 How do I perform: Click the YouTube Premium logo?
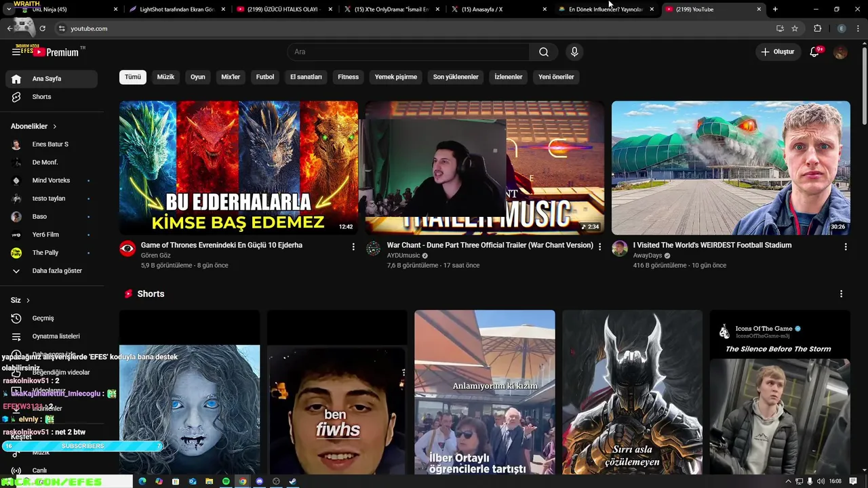click(x=56, y=52)
